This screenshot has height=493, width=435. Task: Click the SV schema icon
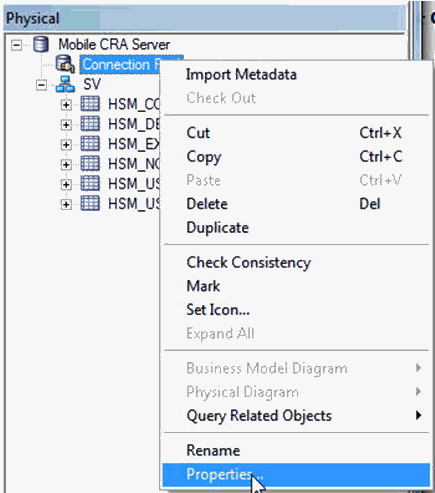coord(65,84)
